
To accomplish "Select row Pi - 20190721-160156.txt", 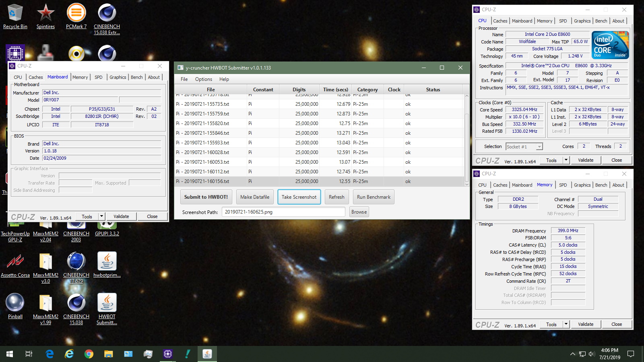I will pos(320,181).
